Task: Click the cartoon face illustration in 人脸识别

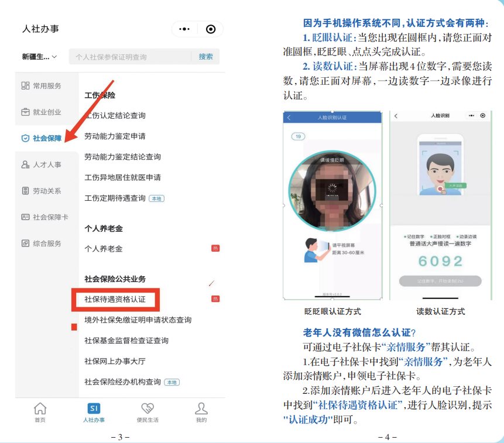Action: click(x=440, y=173)
